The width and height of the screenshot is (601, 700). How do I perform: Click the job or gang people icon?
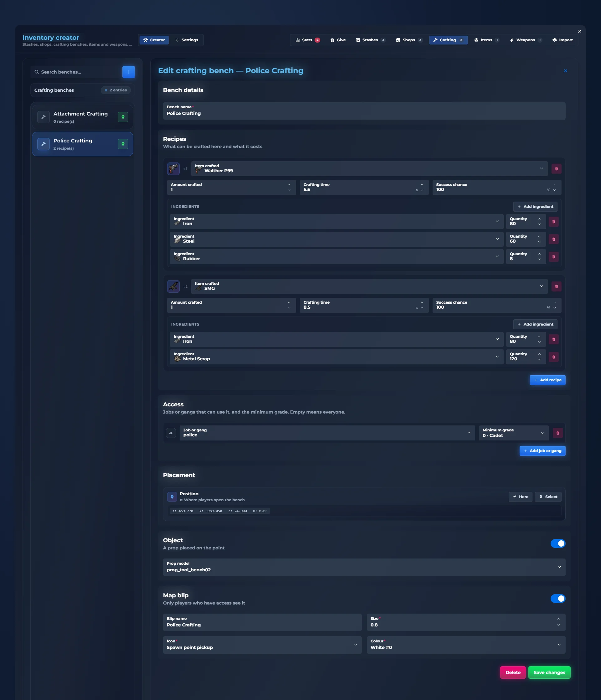pyautogui.click(x=171, y=433)
